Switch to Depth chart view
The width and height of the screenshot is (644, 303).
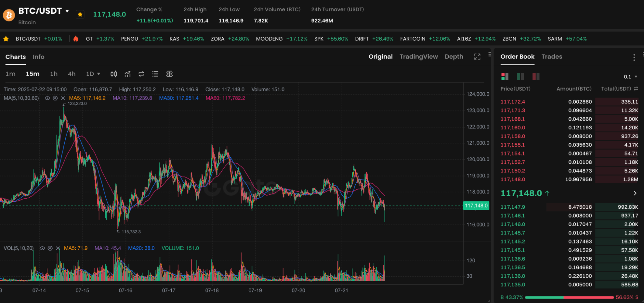(454, 57)
